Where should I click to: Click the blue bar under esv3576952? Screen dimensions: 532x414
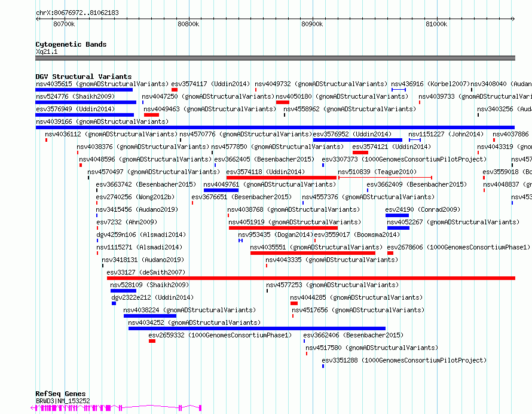pyautogui.click(x=357, y=140)
